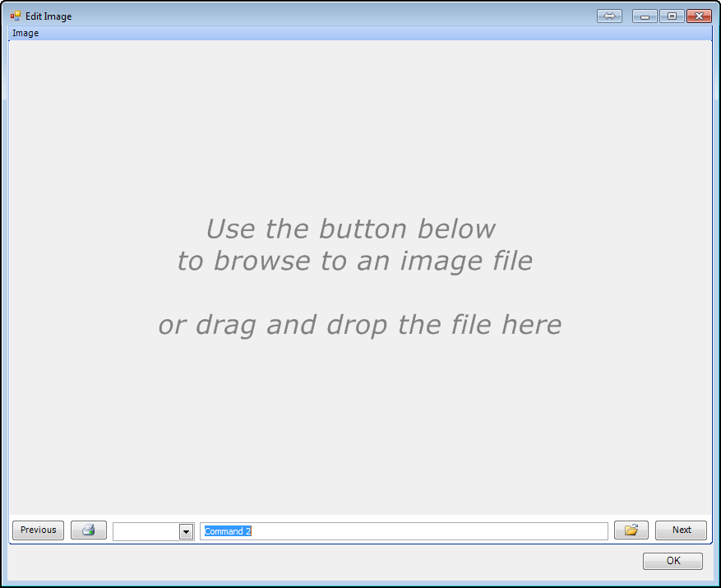Click the Command 2 text field

(x=403, y=531)
